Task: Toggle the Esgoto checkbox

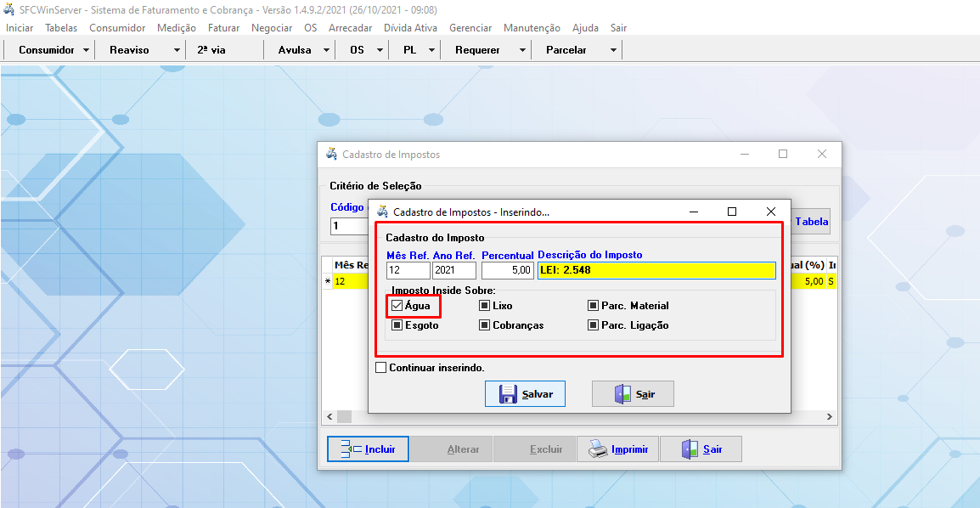Action: pos(397,325)
